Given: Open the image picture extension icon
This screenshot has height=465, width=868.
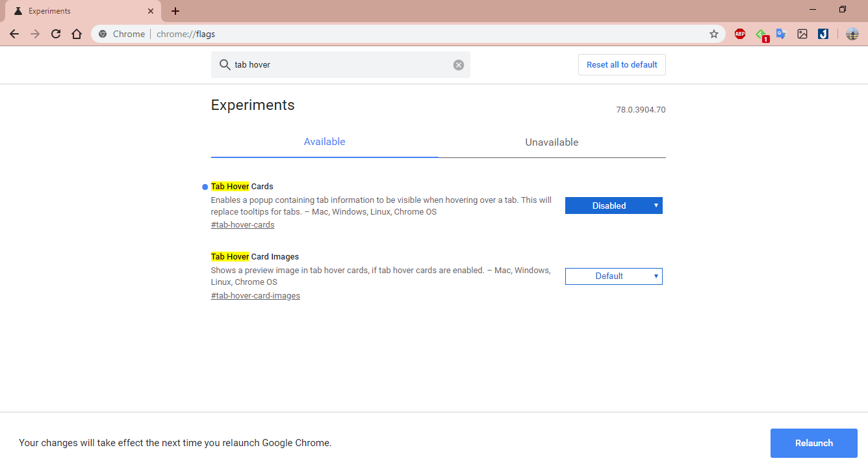Looking at the screenshot, I should point(802,34).
